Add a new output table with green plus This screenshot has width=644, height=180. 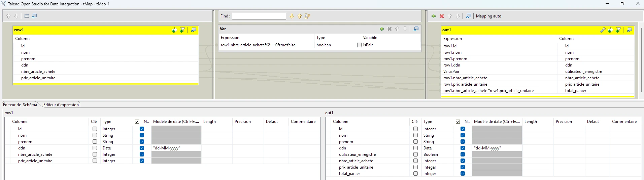(434, 16)
